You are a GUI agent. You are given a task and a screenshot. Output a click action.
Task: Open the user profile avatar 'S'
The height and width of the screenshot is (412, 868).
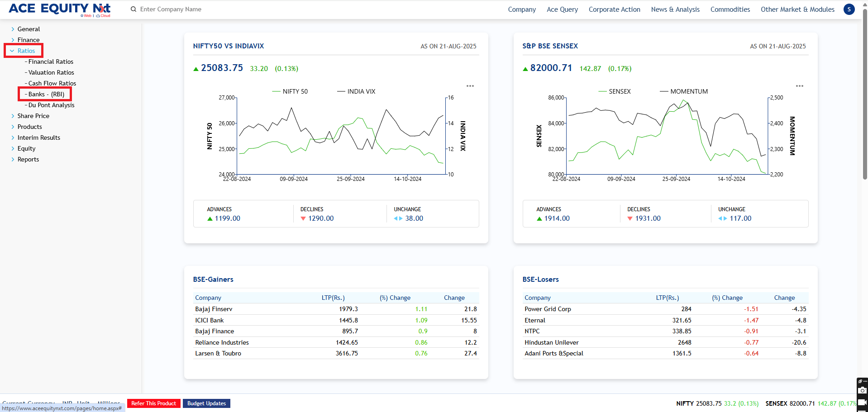(849, 9)
